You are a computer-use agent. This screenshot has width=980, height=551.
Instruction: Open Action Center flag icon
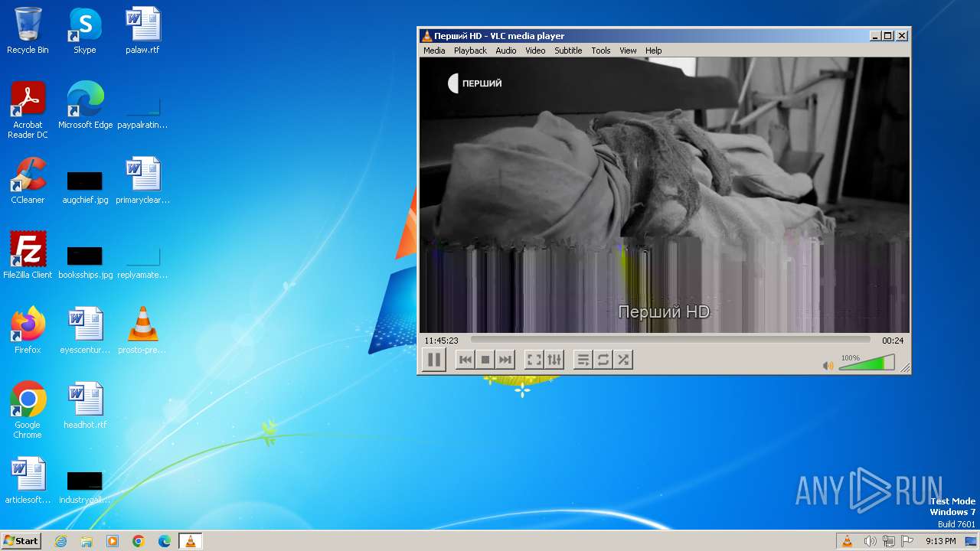[907, 541]
